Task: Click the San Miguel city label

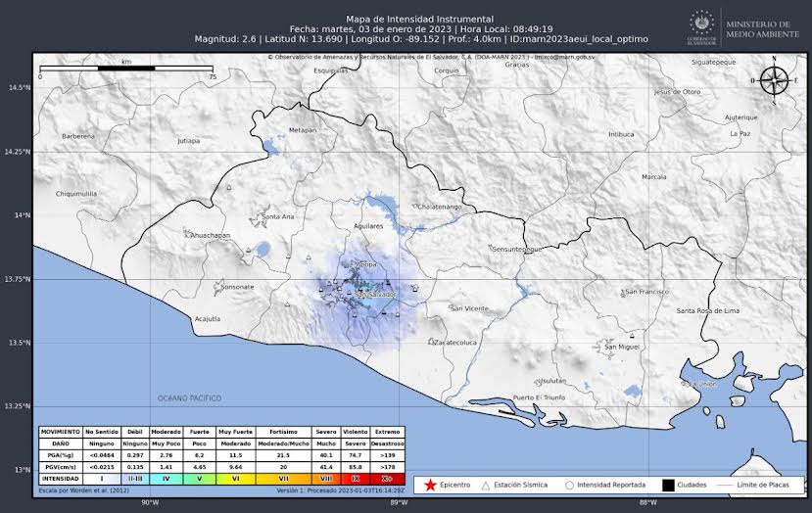Action: 622,347
